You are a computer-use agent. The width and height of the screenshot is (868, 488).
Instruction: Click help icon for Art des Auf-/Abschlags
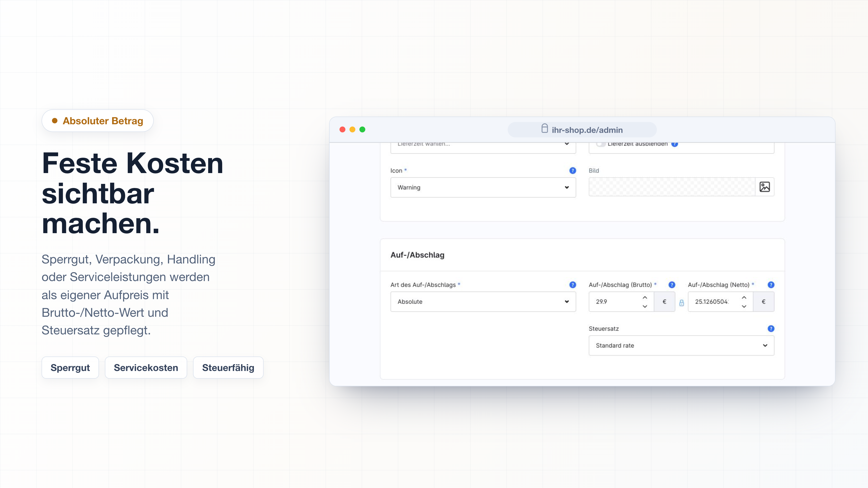tap(573, 285)
